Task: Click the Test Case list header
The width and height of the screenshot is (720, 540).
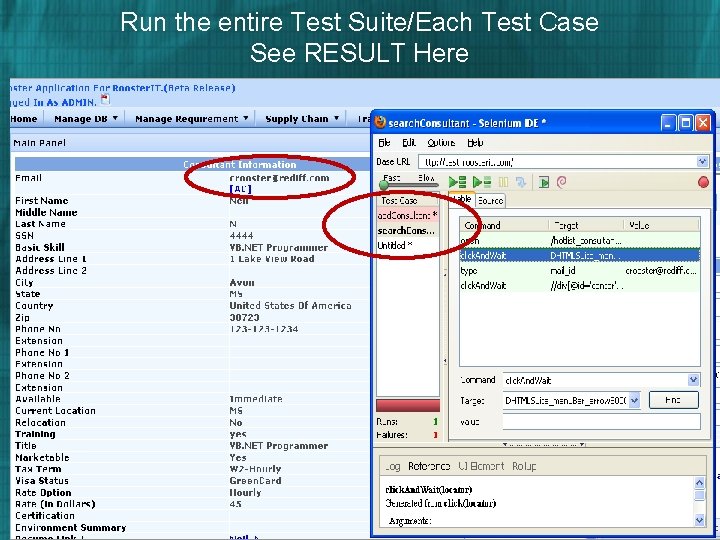Action: [x=408, y=201]
